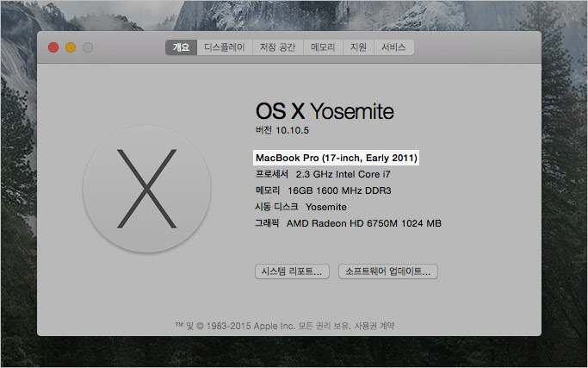The width and height of the screenshot is (588, 368).
Task: Minimize the window with the yellow button
Action: [x=71, y=47]
